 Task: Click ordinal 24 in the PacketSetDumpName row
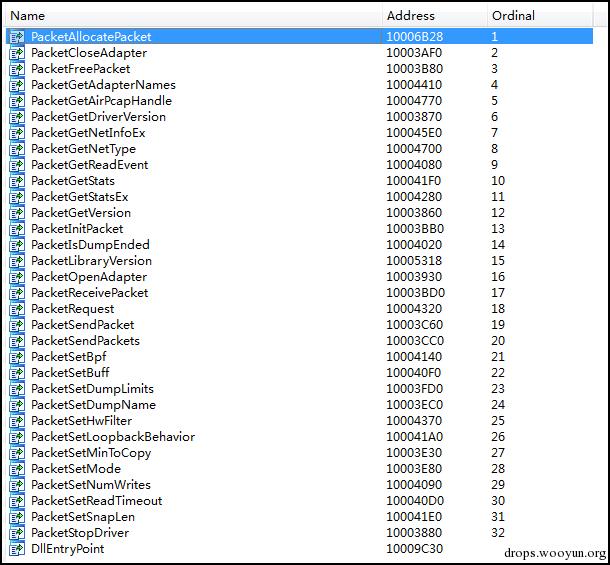(x=498, y=405)
